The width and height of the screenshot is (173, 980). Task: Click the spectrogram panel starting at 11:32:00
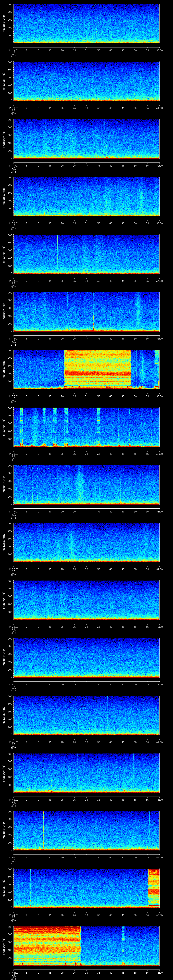click(x=87, y=196)
